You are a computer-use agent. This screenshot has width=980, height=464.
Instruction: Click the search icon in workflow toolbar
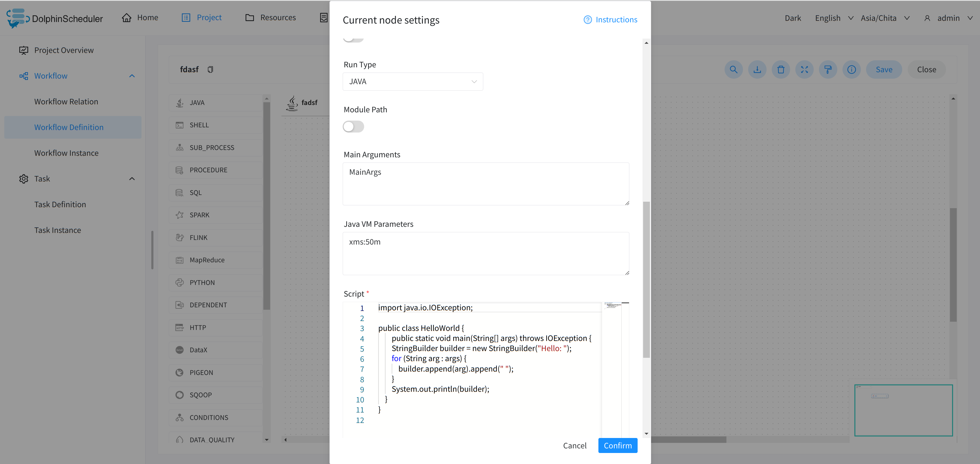[733, 69]
